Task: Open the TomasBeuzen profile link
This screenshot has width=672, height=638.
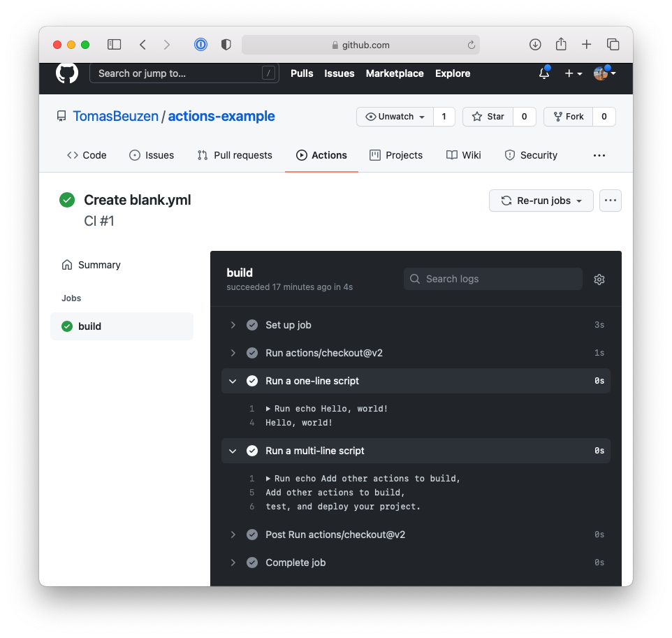Action: click(x=116, y=116)
